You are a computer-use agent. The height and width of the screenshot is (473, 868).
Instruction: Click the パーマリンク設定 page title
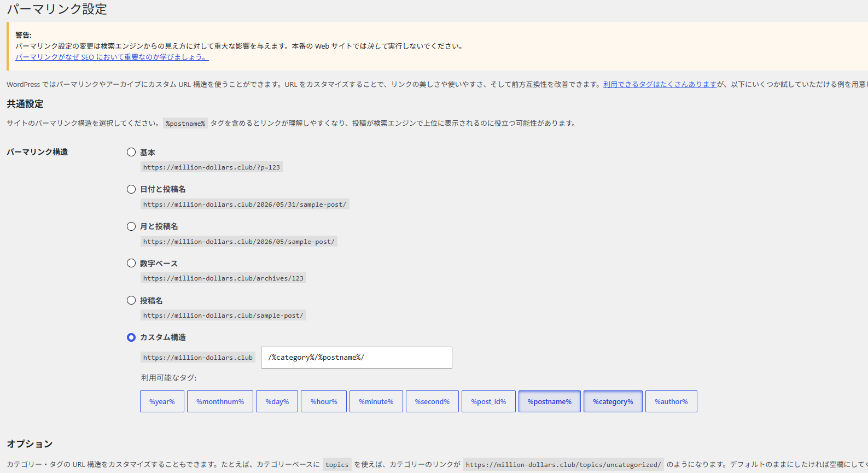click(57, 9)
